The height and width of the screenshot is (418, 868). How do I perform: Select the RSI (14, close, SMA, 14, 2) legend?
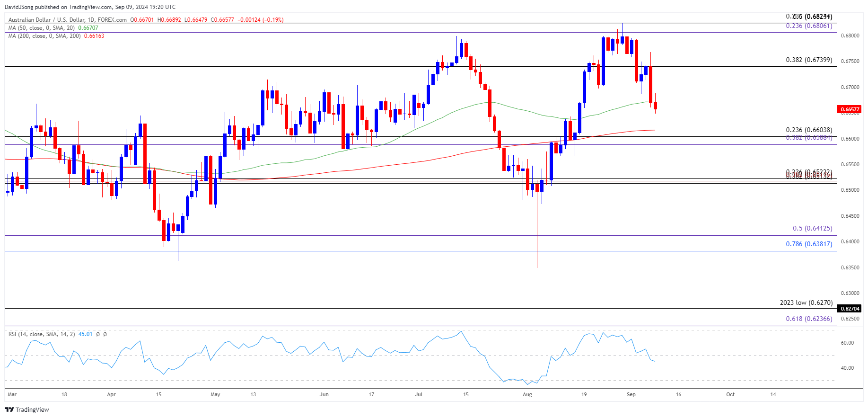42,334
